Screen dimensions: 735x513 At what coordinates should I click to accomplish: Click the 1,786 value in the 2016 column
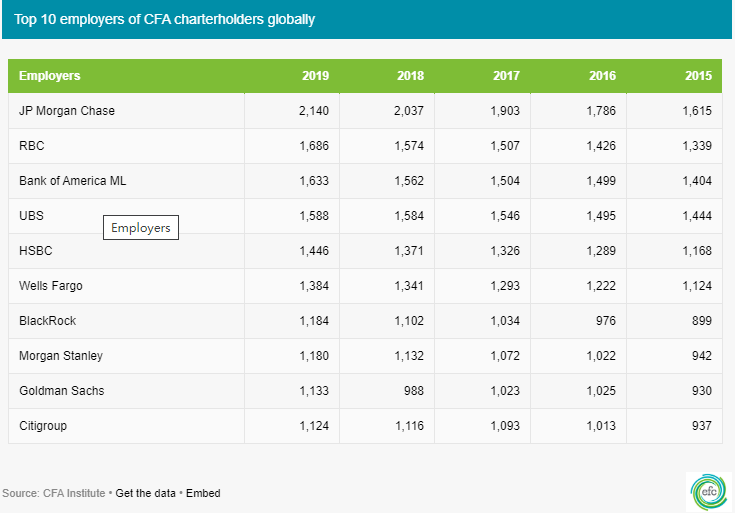point(601,111)
